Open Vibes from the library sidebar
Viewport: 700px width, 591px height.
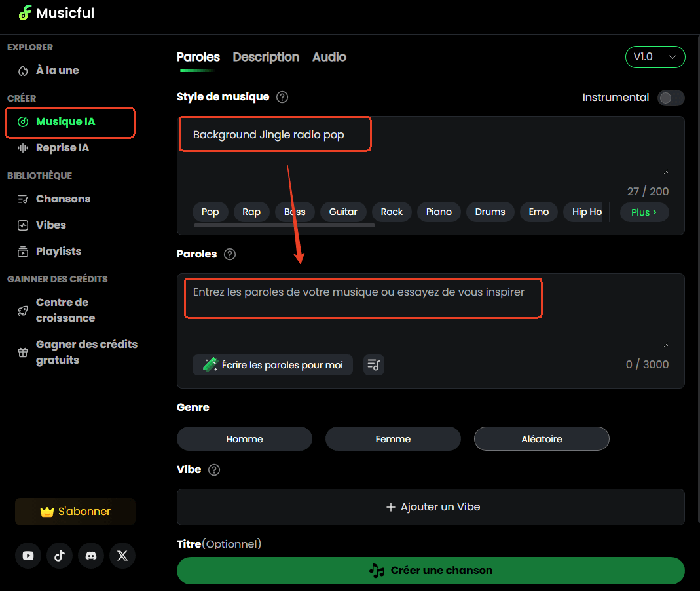click(50, 225)
